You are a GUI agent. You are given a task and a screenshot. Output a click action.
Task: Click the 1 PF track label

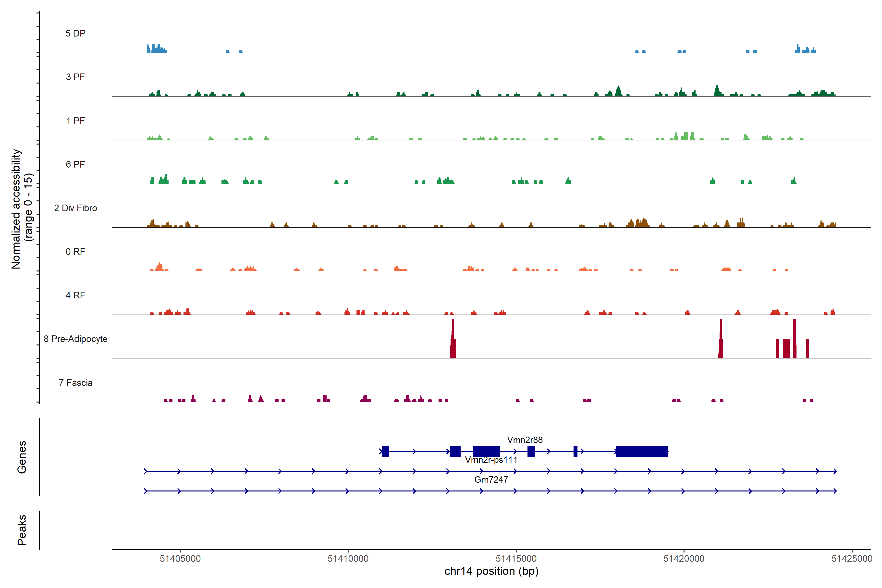[75, 121]
